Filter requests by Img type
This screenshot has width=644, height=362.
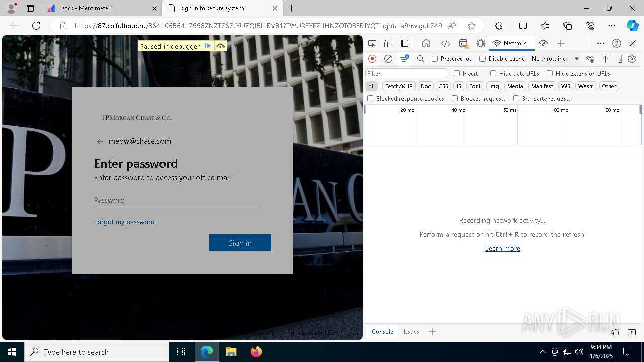494,86
